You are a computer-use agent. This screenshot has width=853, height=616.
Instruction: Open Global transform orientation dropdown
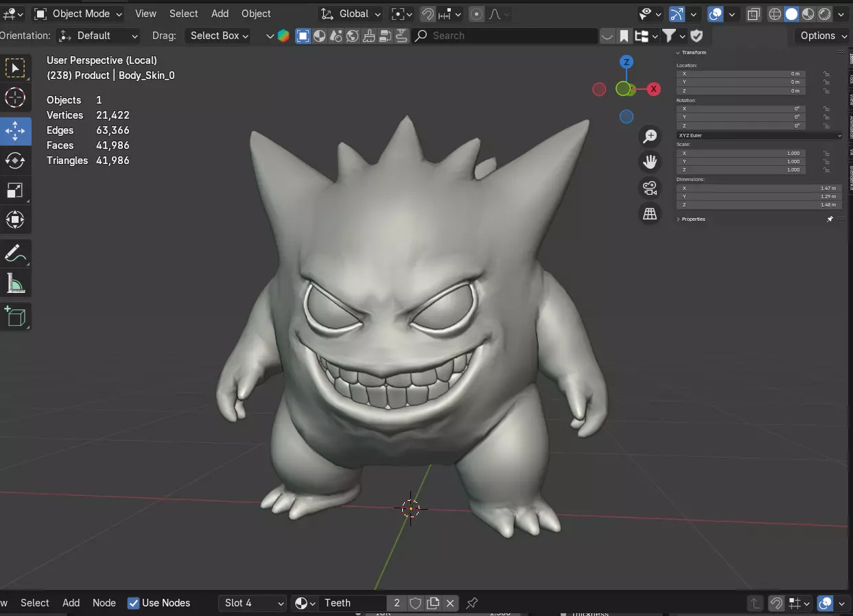(351, 14)
